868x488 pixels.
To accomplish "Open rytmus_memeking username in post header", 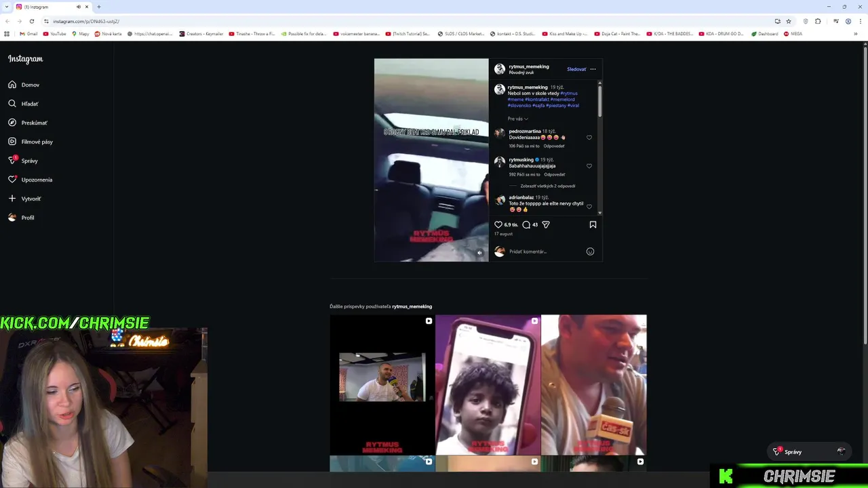I will pyautogui.click(x=529, y=66).
